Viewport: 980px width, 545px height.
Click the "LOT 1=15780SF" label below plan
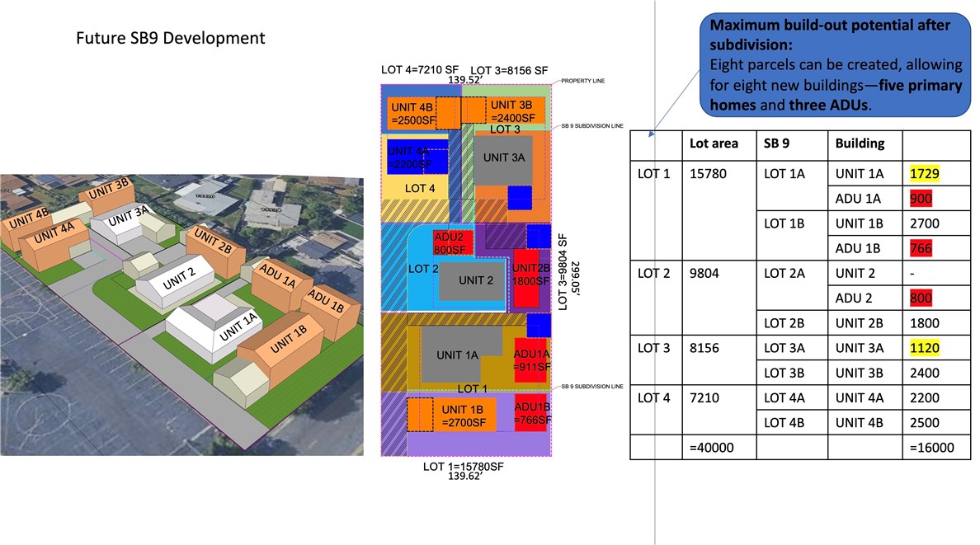coord(463,467)
